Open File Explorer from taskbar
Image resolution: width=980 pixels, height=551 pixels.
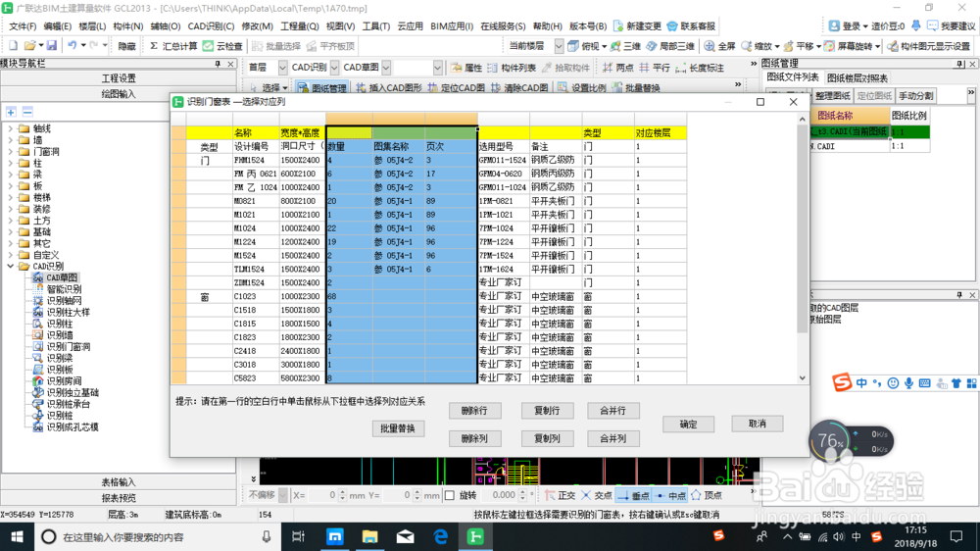pos(370,536)
